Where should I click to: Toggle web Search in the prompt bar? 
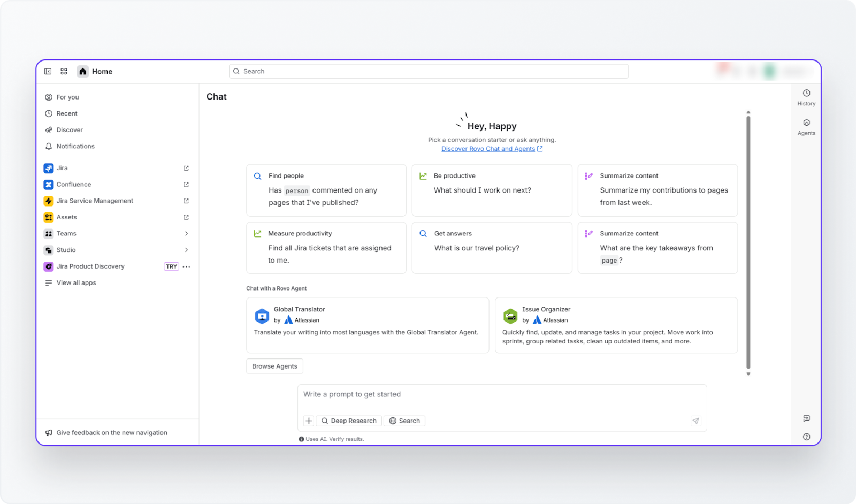coord(404,421)
